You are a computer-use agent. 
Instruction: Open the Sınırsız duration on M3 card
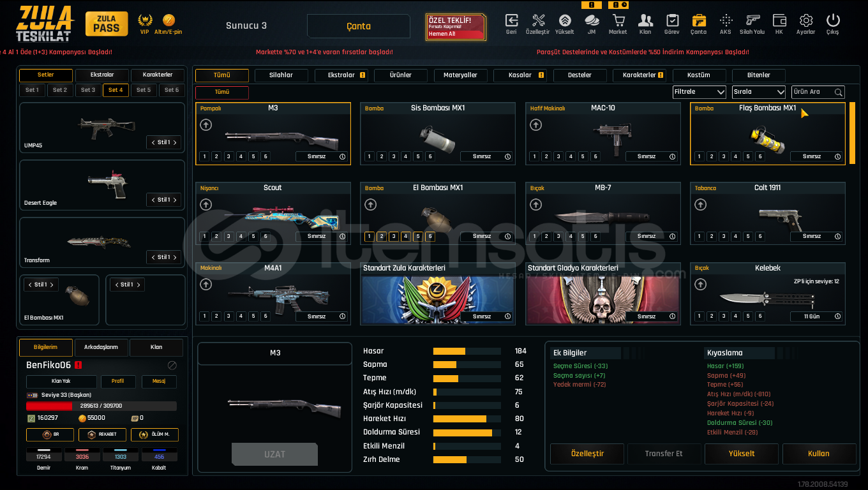[322, 156]
